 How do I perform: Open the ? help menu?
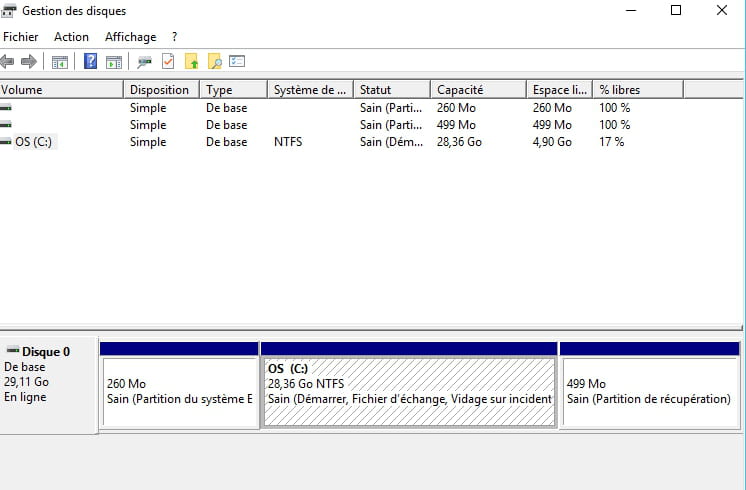[175, 37]
